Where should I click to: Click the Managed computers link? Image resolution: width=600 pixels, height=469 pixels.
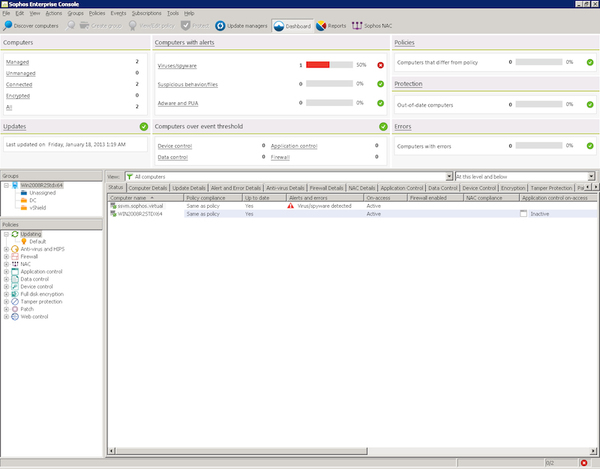click(17, 62)
